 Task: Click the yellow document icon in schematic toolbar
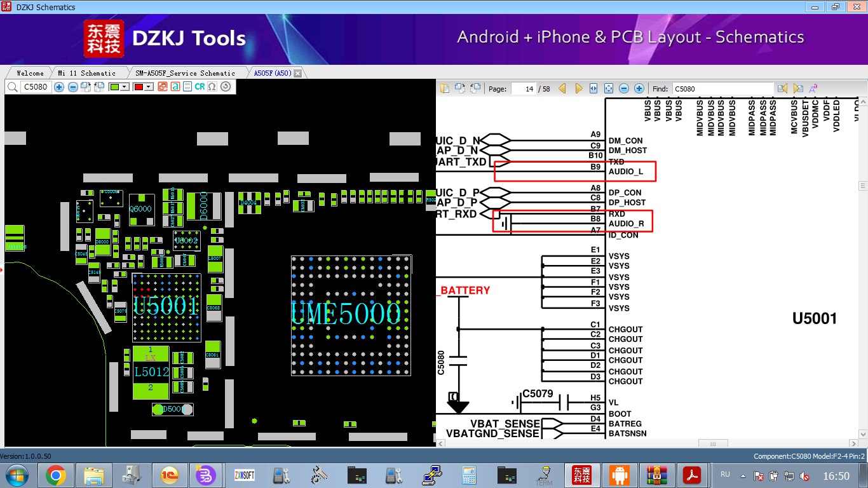pos(445,89)
